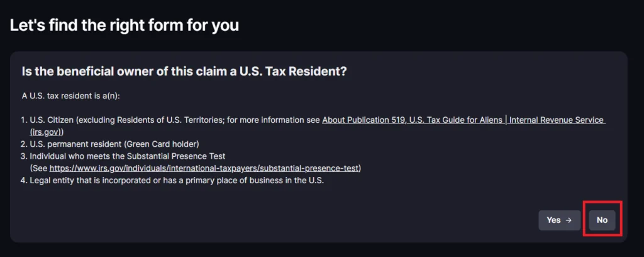
Task: Click the arrow icon in Yes button
Action: [569, 220]
